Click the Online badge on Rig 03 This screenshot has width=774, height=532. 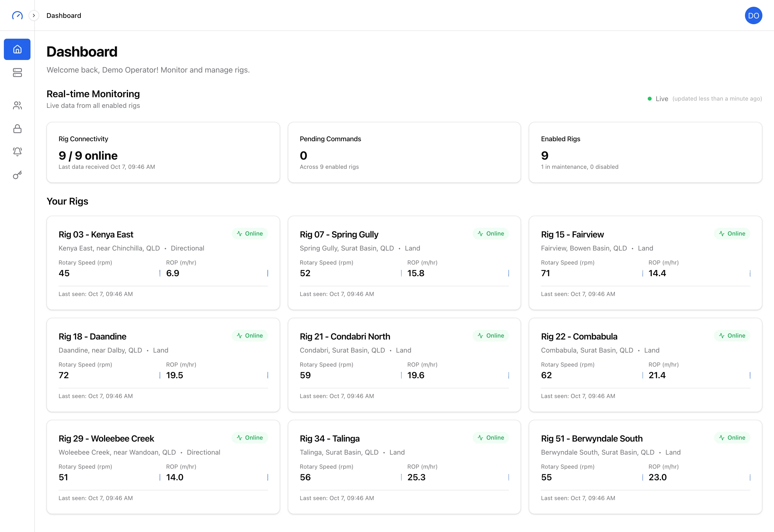(250, 234)
